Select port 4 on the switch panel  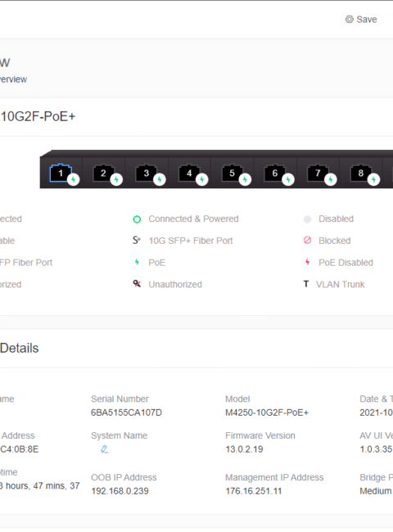(x=189, y=173)
